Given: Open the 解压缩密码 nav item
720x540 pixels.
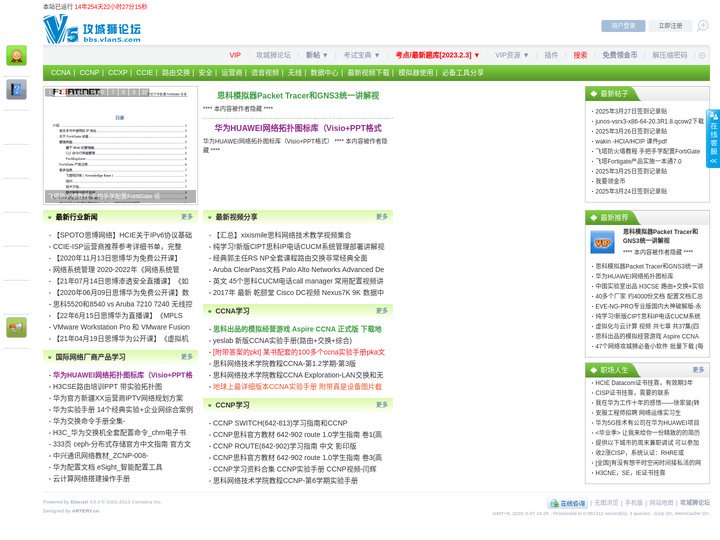Looking at the screenshot, I should (x=670, y=55).
